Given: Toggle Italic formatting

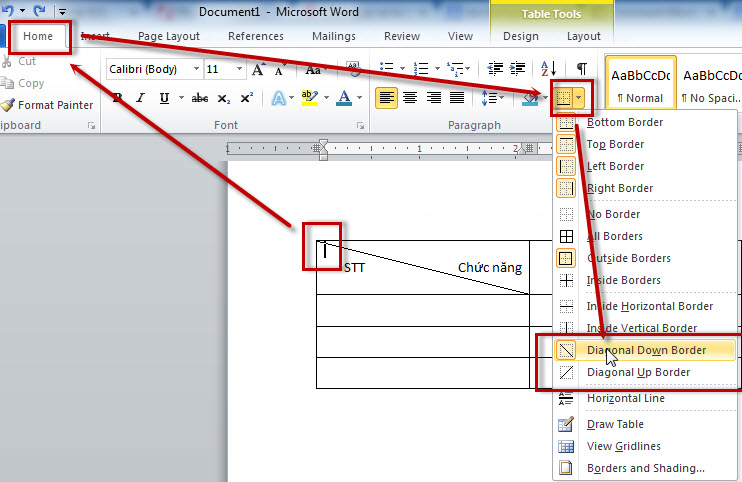Looking at the screenshot, I should coord(140,98).
